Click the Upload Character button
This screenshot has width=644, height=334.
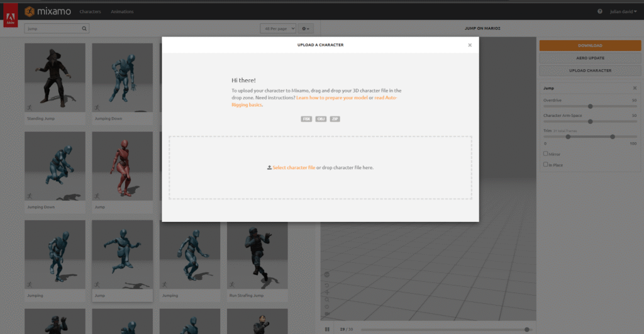click(590, 70)
